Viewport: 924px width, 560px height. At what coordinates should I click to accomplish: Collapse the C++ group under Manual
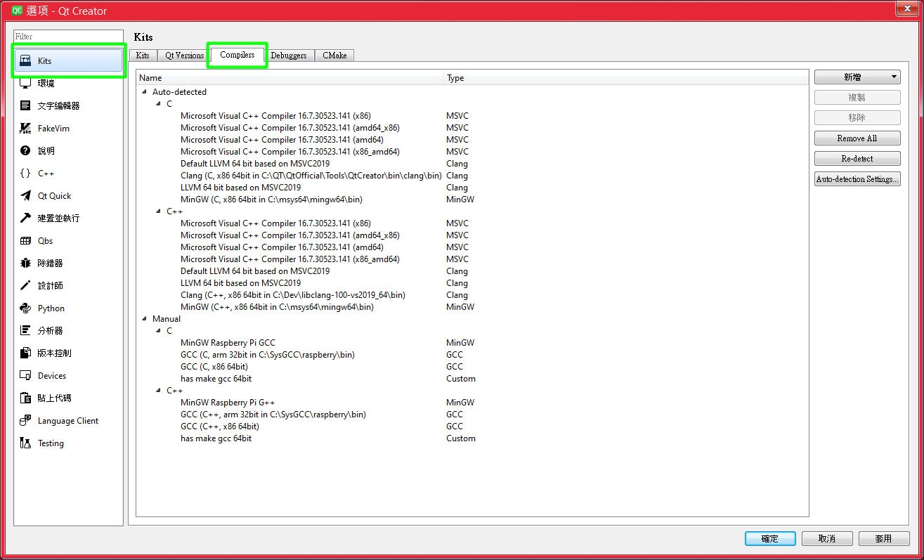tap(158, 391)
